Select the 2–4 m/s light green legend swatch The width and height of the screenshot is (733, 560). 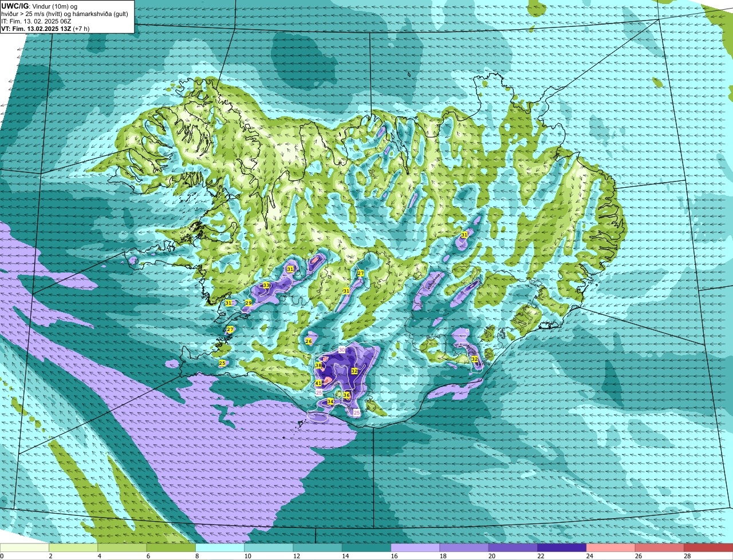coord(73,548)
